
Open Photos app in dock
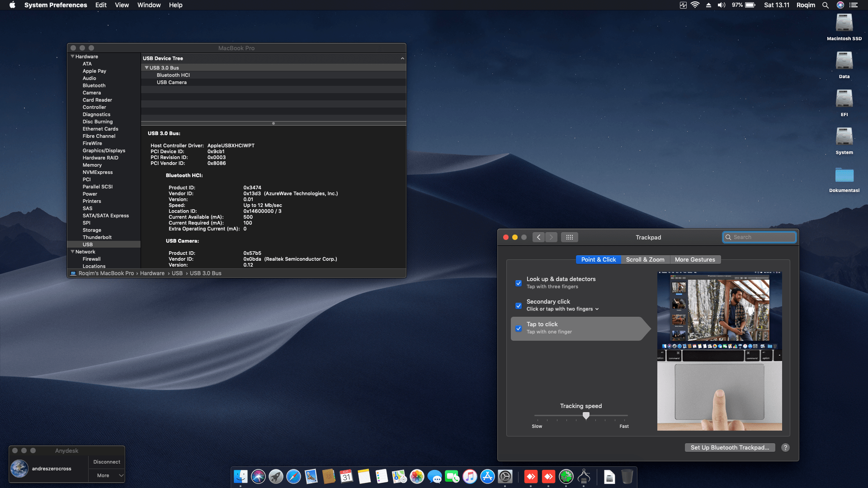point(417,476)
